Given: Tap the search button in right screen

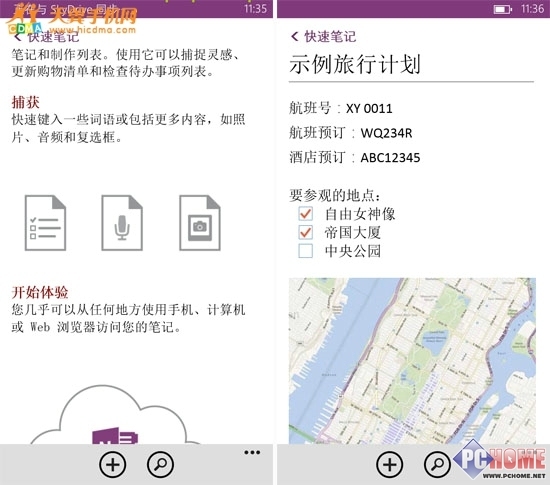Looking at the screenshot, I should (x=437, y=464).
